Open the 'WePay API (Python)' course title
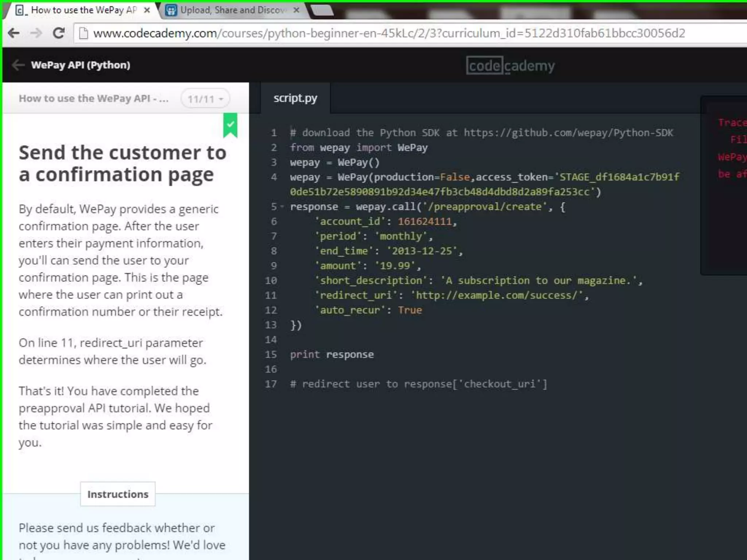Viewport: 747px width, 560px height. point(81,65)
